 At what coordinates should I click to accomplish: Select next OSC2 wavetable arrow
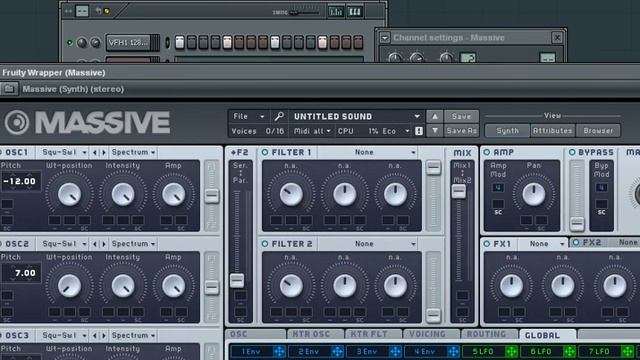tap(104, 244)
